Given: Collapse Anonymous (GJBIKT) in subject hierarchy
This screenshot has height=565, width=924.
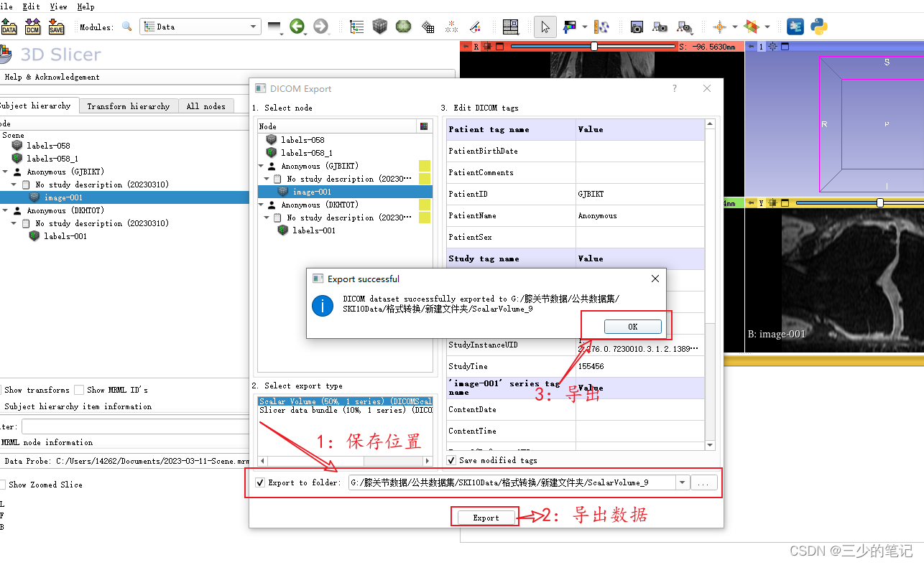Looking at the screenshot, I should [x=6, y=172].
